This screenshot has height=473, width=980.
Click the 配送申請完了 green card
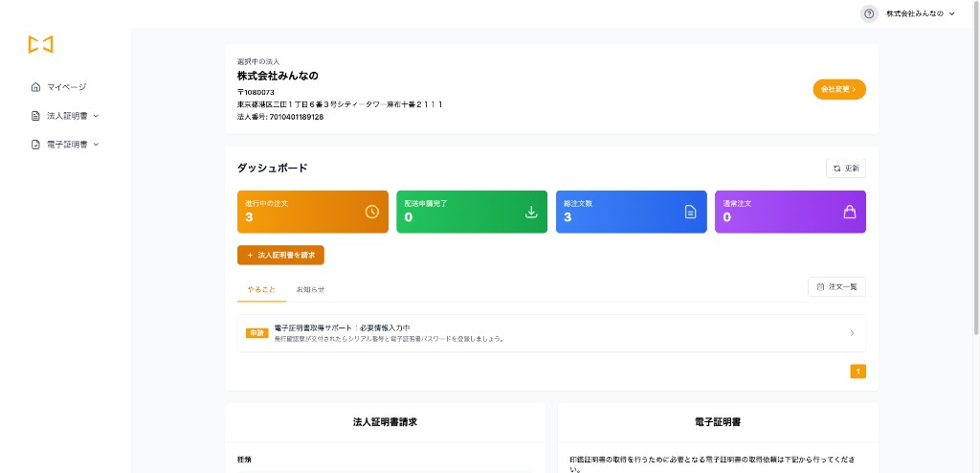(x=472, y=213)
